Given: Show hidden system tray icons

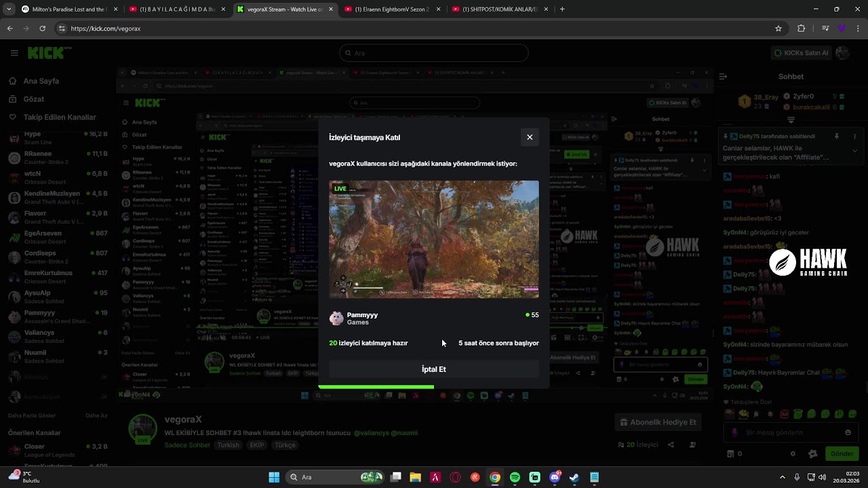Looking at the screenshot, I should click(783, 477).
